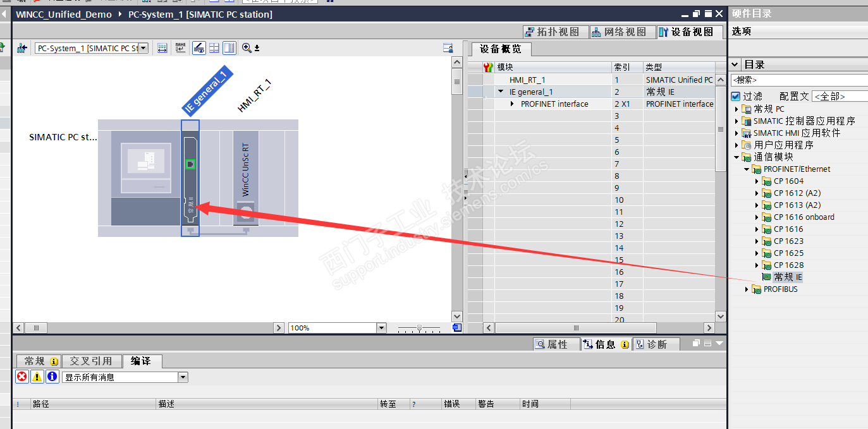Click the NAME label rename toolbar icon
This screenshot has height=429, width=868.
(180, 48)
